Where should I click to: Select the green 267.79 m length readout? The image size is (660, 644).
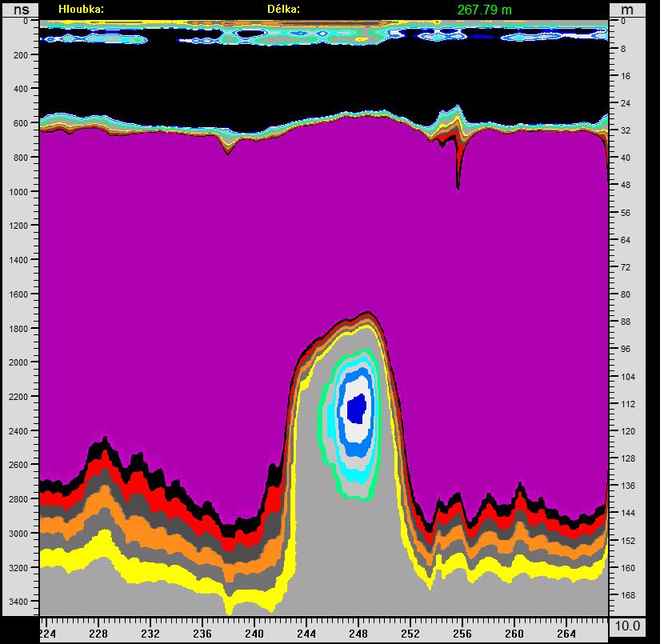484,10
